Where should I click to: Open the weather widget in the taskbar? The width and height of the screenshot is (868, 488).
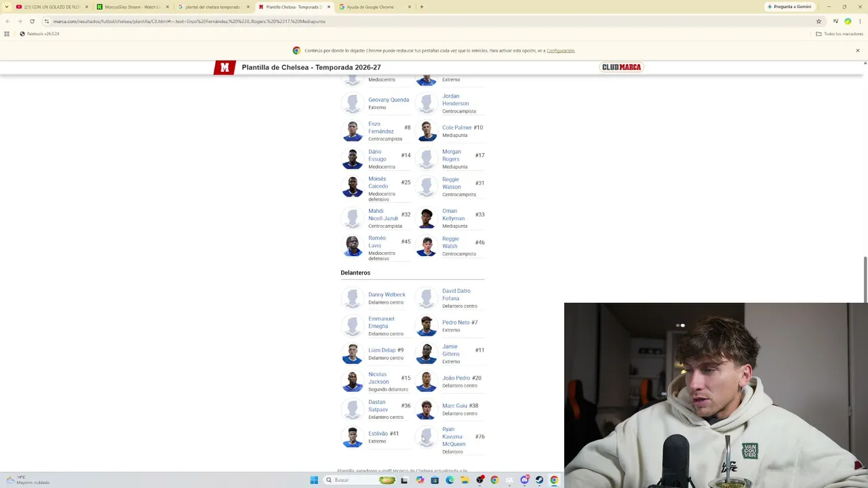pyautogui.click(x=27, y=480)
